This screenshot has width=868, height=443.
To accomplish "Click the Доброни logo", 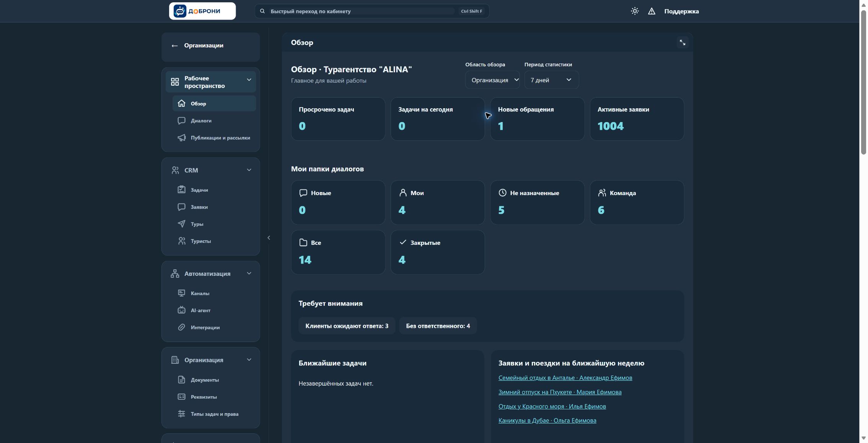I will [x=202, y=11].
